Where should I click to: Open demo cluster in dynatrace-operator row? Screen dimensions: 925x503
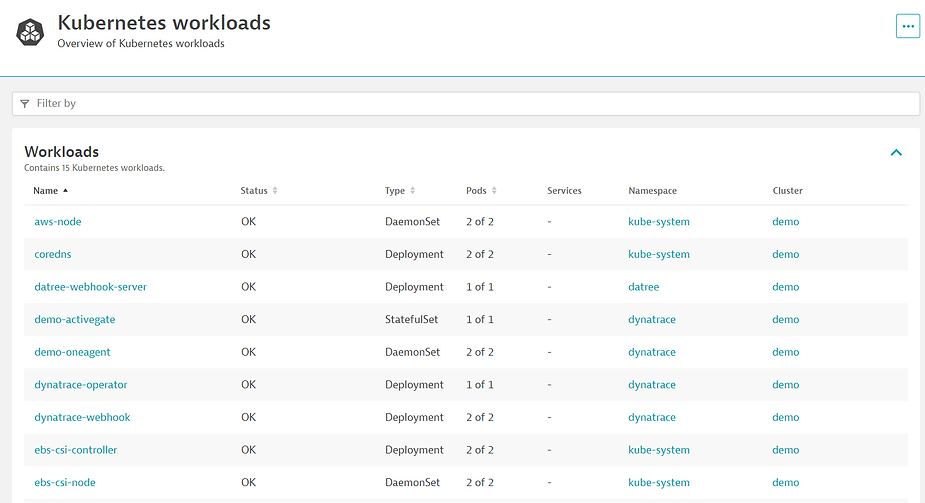[x=786, y=384]
